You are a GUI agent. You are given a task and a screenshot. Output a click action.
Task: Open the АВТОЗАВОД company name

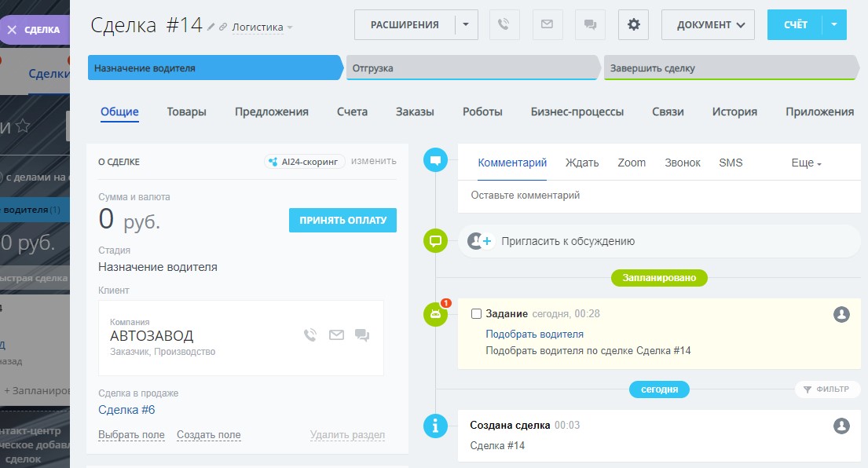152,336
